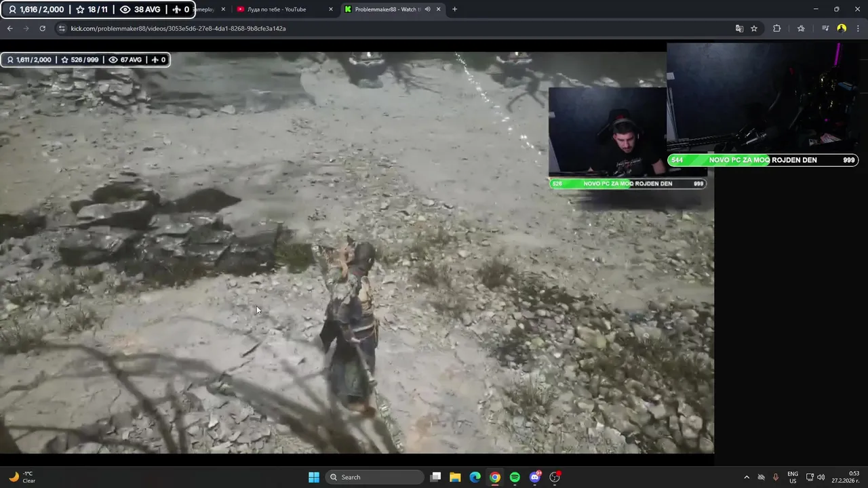The width and height of the screenshot is (868, 488).
Task: Click the 38 AVG viewers overlay
Action: [x=140, y=9]
